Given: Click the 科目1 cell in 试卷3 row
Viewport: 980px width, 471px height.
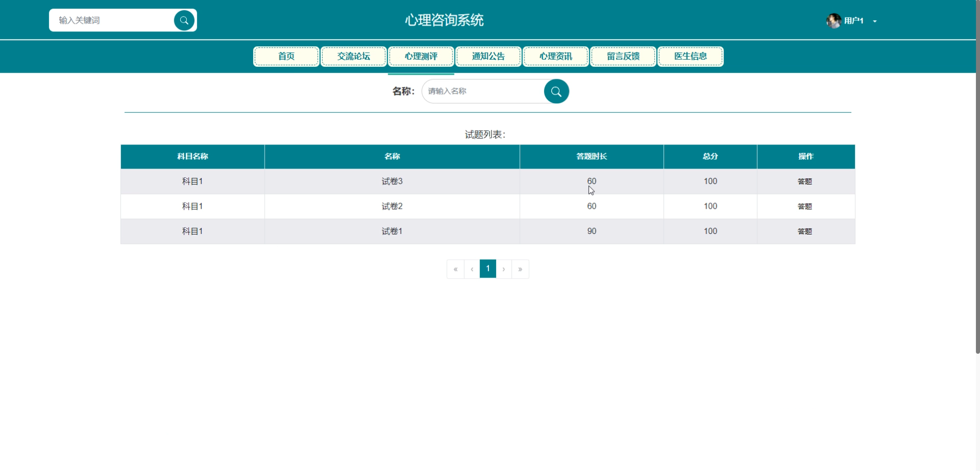Looking at the screenshot, I should 192,182.
